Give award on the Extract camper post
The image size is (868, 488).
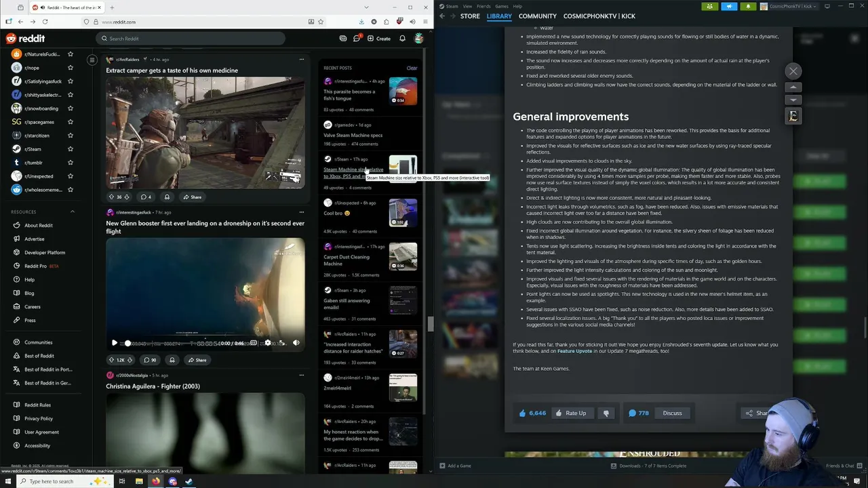coord(167,197)
